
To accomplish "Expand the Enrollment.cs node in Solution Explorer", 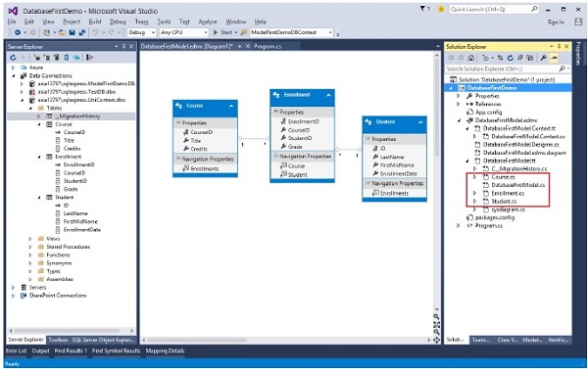I will [474, 193].
